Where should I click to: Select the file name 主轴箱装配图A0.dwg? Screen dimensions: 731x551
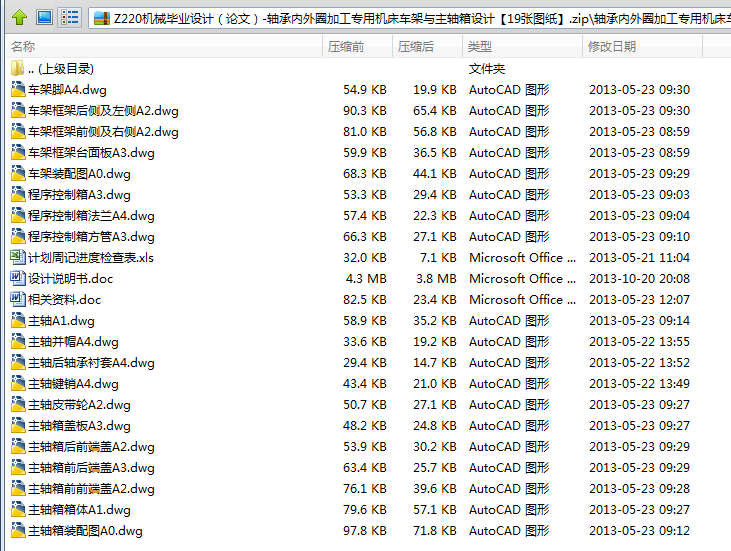(x=85, y=530)
